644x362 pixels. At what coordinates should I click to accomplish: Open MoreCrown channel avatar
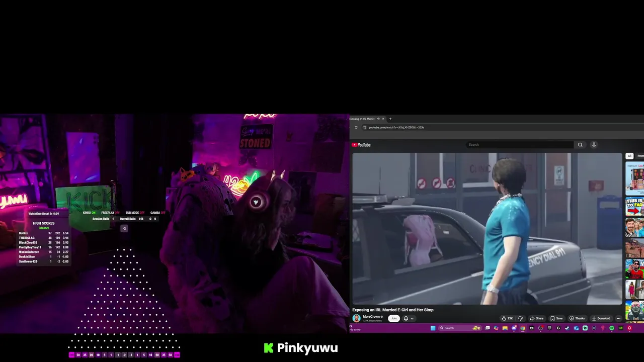pyautogui.click(x=356, y=318)
